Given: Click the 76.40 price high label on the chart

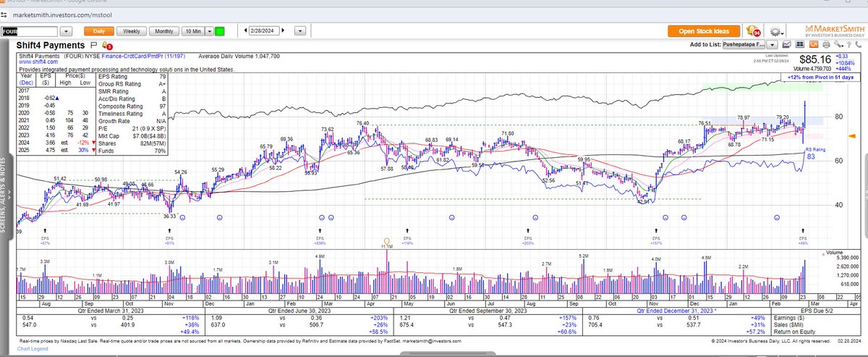Looking at the screenshot, I should 363,123.
